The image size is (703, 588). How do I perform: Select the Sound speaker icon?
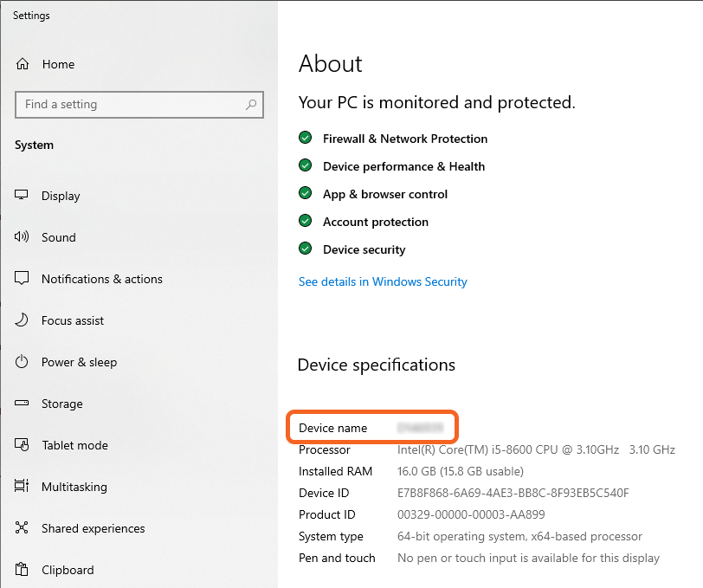click(23, 237)
